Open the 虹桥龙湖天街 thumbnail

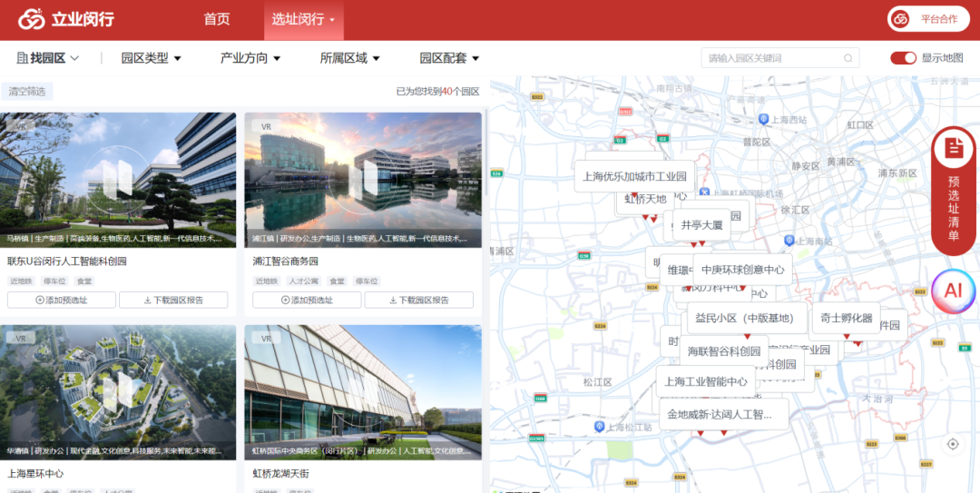[363, 392]
